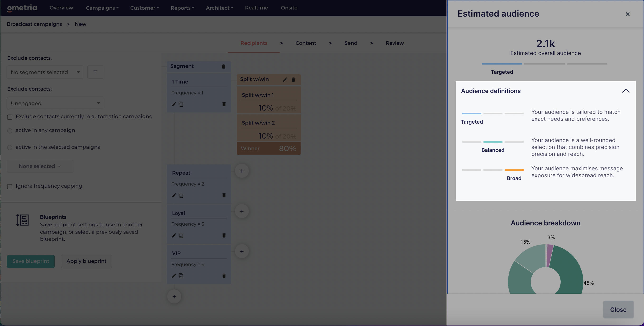Duplicate the Repeat segment
The height and width of the screenshot is (326, 644).
tap(181, 195)
